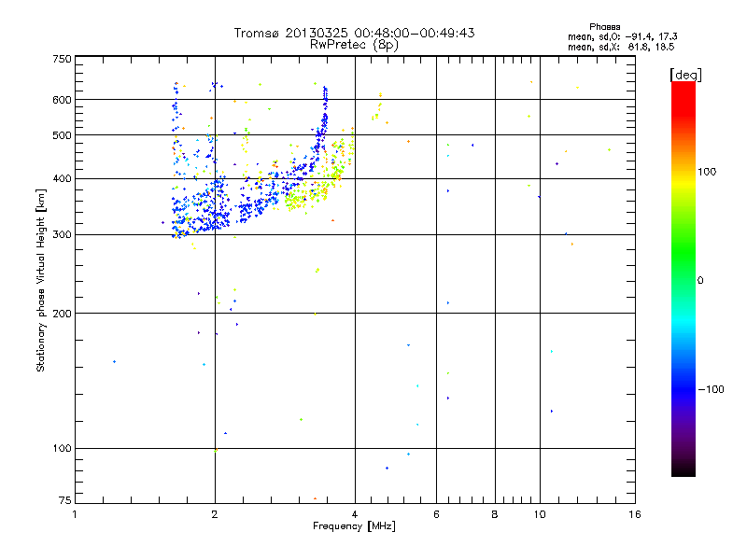Click the plot title 'Tromsø 20130325 00:48:00-00:49:43'
Viewport: 747px width, 560px height.
[354, 33]
